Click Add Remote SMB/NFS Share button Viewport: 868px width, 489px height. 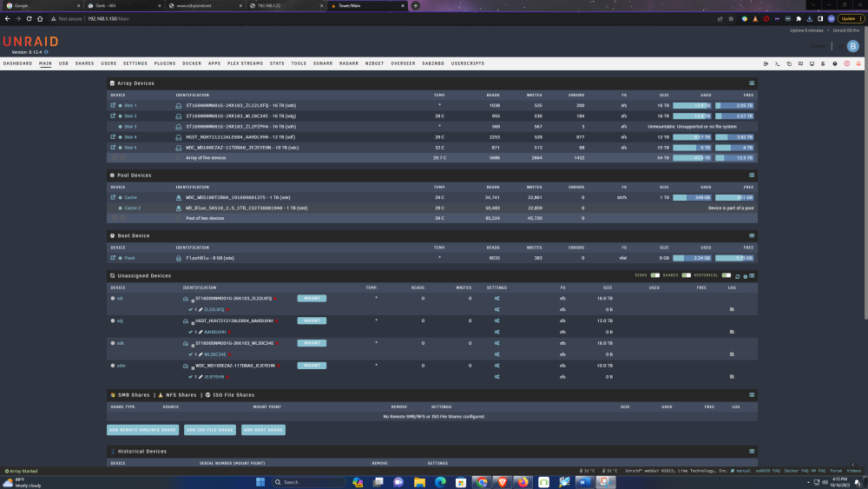[143, 430]
